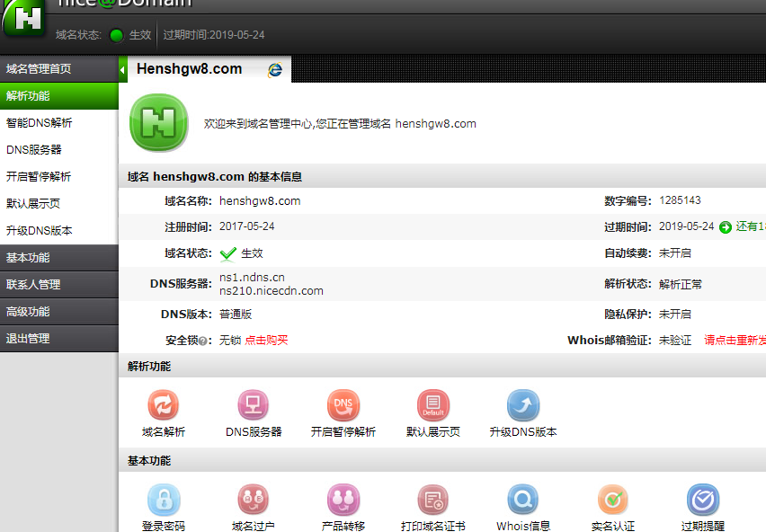Click the Henshgw8.com tab title
This screenshot has height=532, width=766.
point(190,69)
